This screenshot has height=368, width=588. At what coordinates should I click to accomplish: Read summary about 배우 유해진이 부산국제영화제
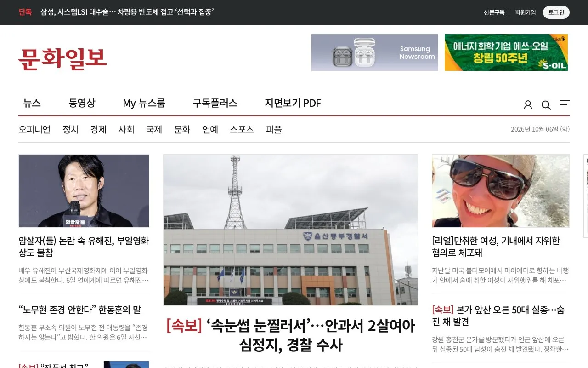84,275
